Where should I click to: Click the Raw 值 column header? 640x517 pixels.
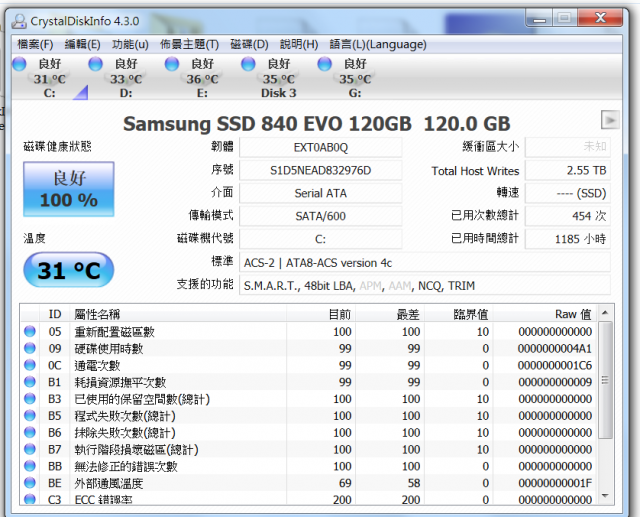pyautogui.click(x=545, y=314)
